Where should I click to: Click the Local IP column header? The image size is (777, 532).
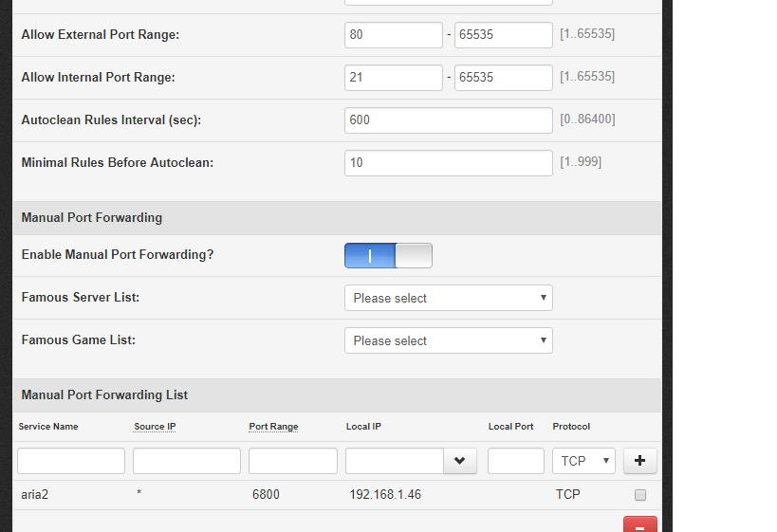click(x=363, y=427)
